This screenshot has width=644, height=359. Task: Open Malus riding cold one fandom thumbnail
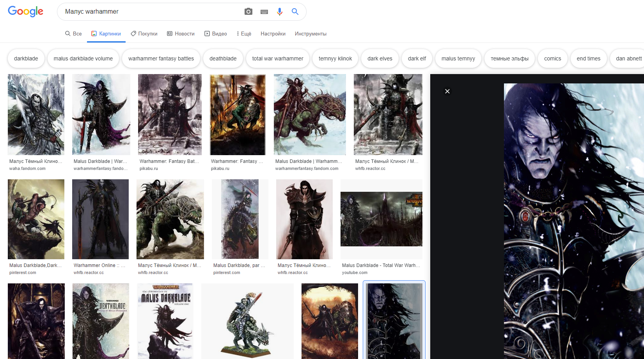click(310, 115)
